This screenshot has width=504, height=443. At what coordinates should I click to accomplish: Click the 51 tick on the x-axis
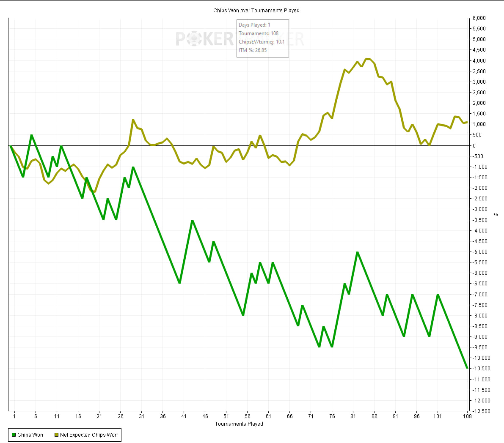(x=226, y=416)
